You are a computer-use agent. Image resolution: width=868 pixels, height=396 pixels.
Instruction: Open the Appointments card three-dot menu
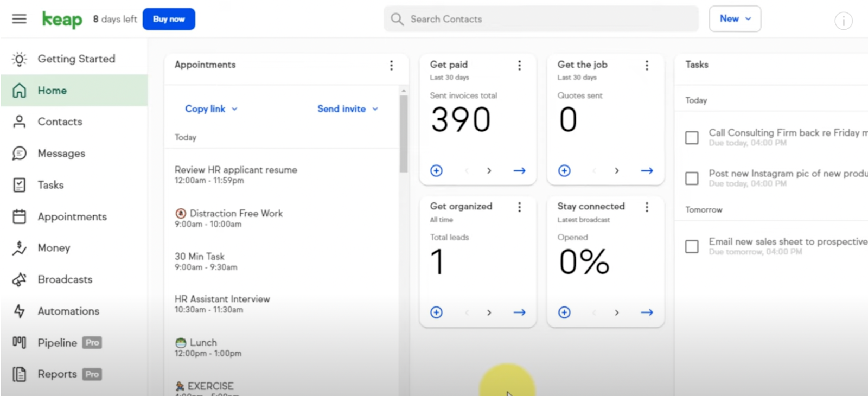[391, 65]
